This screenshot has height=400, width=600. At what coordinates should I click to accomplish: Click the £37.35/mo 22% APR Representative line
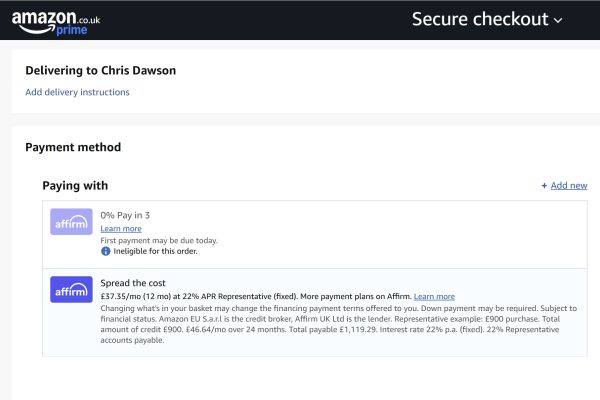(256, 296)
